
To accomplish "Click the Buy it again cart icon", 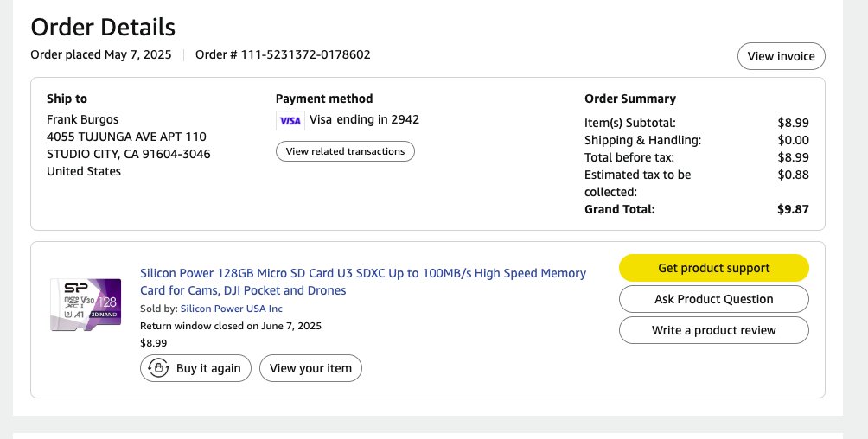I will pos(158,368).
